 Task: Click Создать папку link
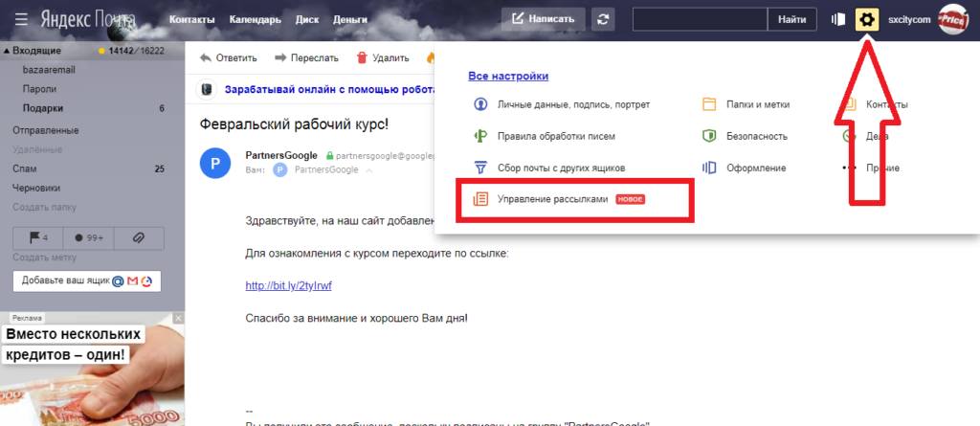[x=44, y=207]
